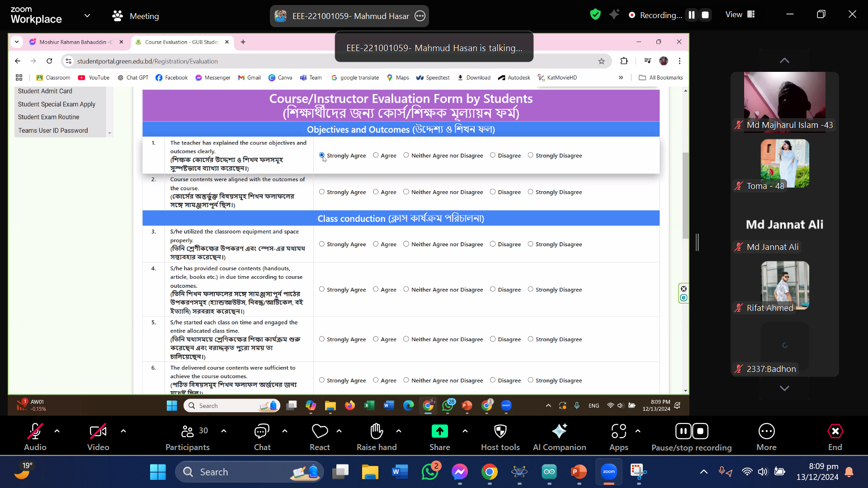Open the Apps icon in toolbar
The height and width of the screenshot is (488, 868).
point(618,432)
